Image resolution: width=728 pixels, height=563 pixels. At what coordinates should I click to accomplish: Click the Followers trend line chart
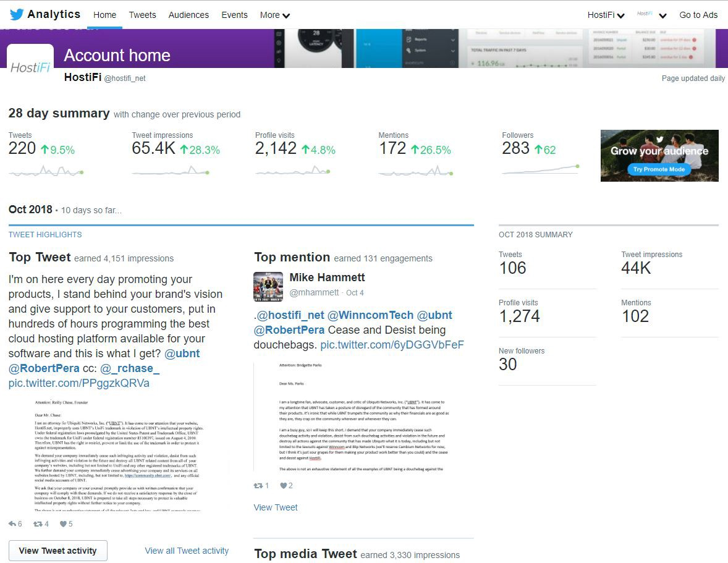coord(540,169)
